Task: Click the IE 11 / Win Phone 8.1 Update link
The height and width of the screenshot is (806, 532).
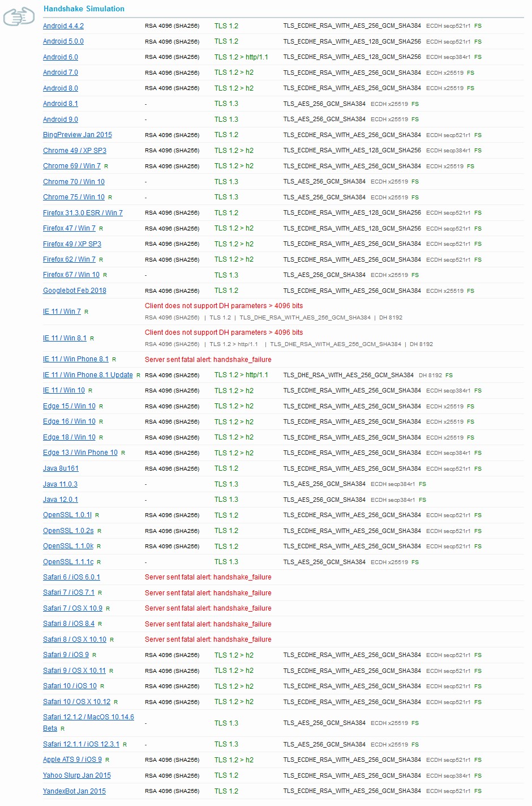Action: coord(88,375)
